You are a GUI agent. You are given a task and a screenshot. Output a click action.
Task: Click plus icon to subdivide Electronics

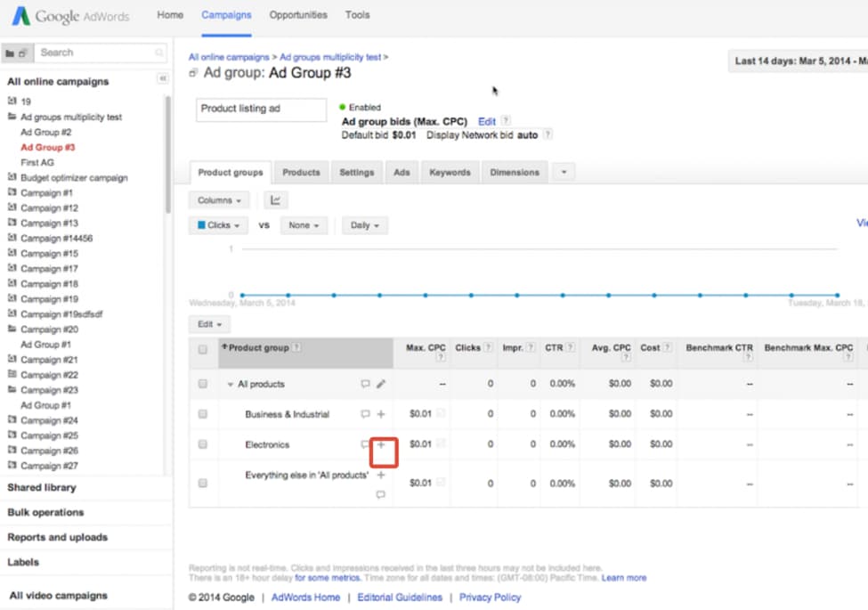pyautogui.click(x=381, y=444)
